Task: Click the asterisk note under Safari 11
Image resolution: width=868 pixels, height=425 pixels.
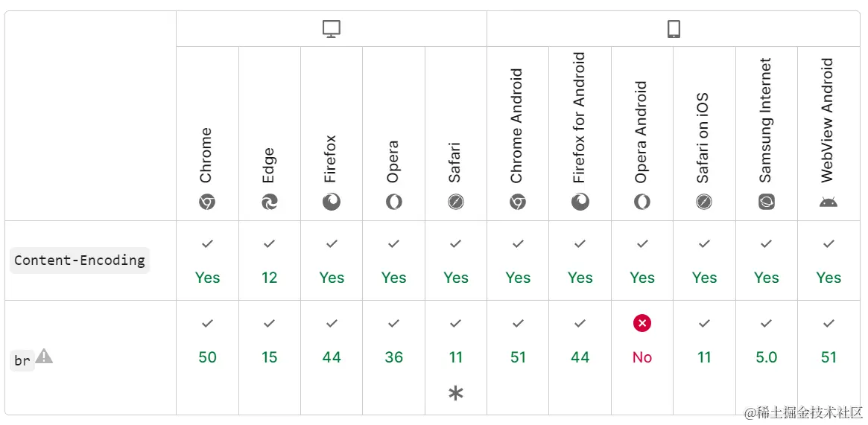Action: tap(456, 394)
